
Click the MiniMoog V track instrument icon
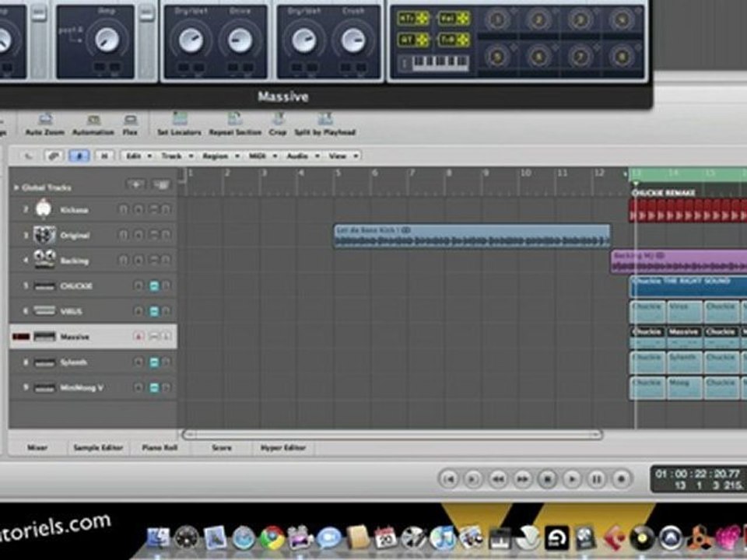pos(44,387)
